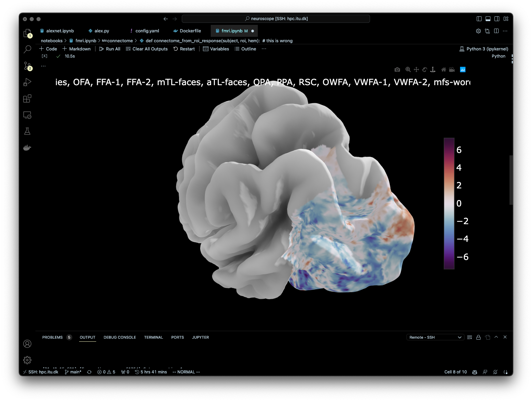Expand the cell output collapsed with ellipsis
This screenshot has height=401, width=532.
pos(43,65)
